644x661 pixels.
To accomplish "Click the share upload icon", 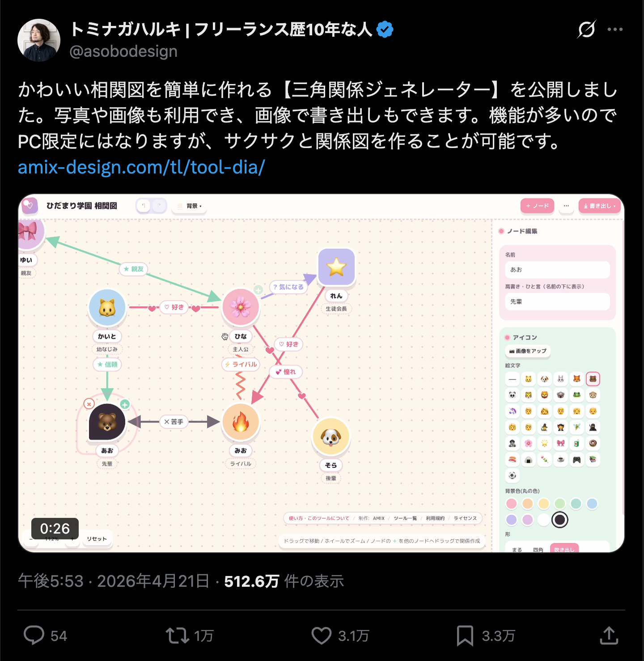I will point(609,635).
